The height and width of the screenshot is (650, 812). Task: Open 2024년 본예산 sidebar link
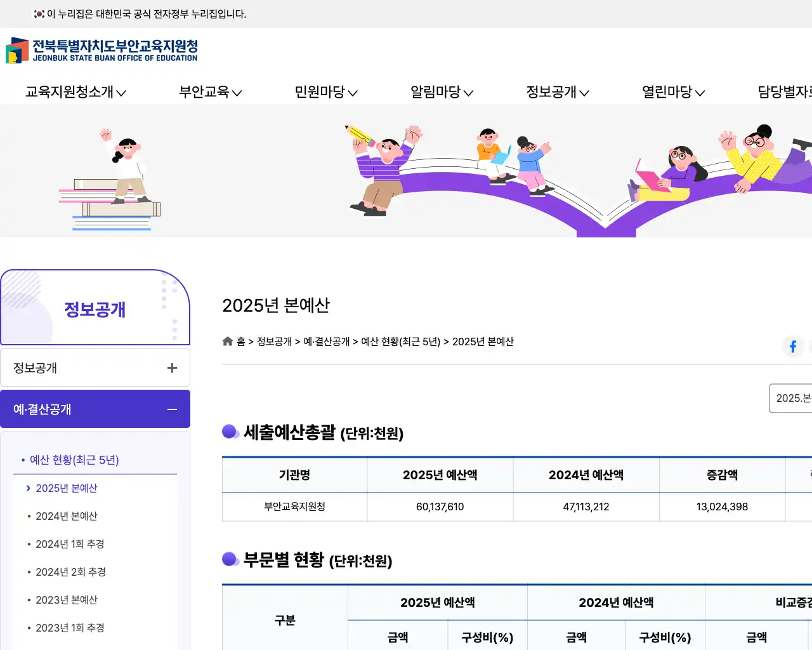(x=67, y=516)
